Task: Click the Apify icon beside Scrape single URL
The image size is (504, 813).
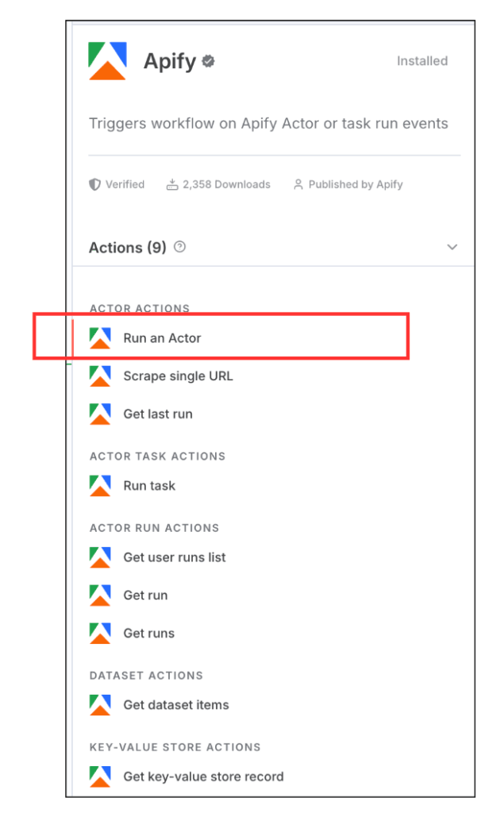Action: (x=100, y=376)
